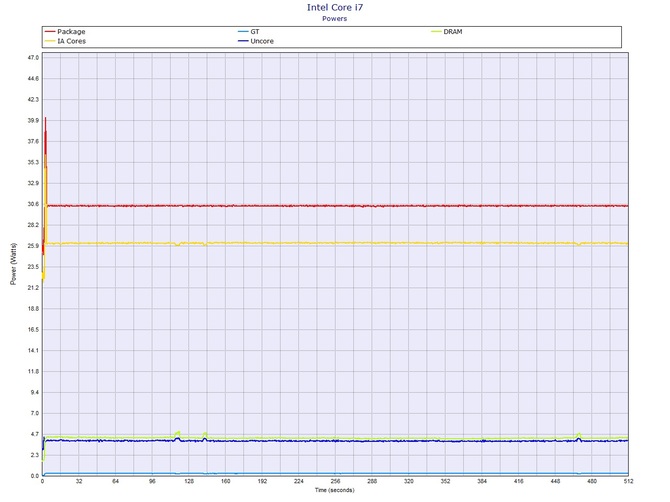Click the 256 x-axis tick label

click(x=335, y=481)
